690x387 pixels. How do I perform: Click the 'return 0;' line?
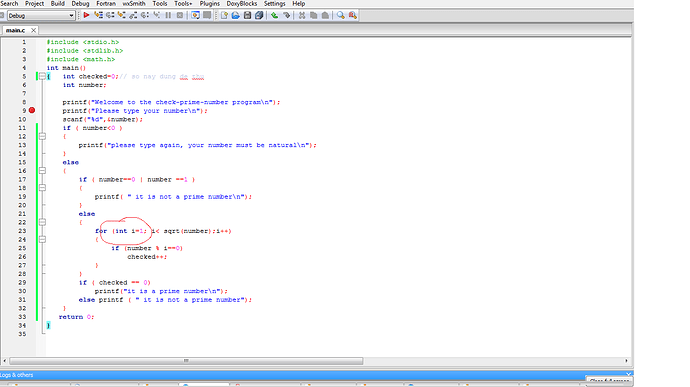click(x=77, y=317)
